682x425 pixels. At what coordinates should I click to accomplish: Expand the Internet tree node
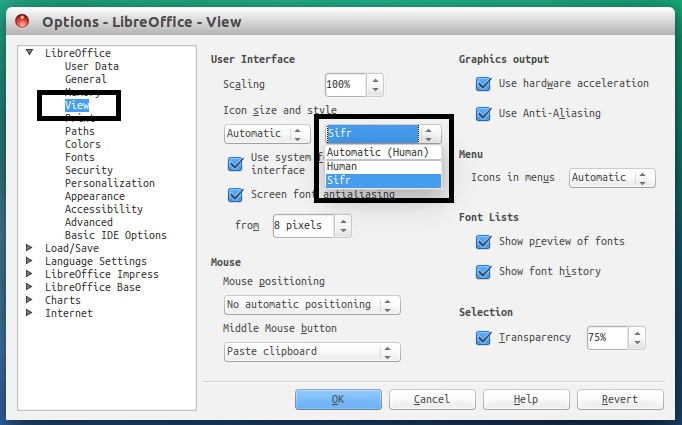coord(29,313)
